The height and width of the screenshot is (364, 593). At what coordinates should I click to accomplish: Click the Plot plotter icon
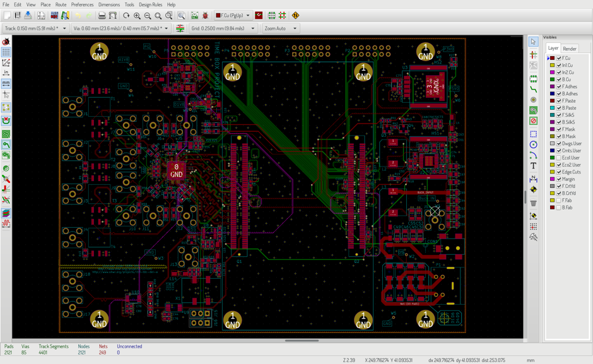(113, 16)
